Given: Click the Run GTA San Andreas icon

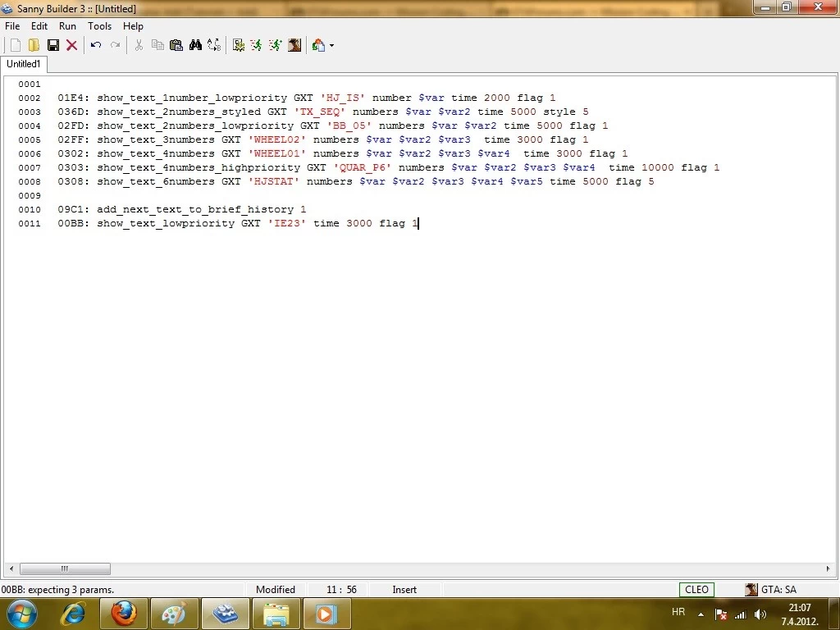Looking at the screenshot, I should click(294, 45).
